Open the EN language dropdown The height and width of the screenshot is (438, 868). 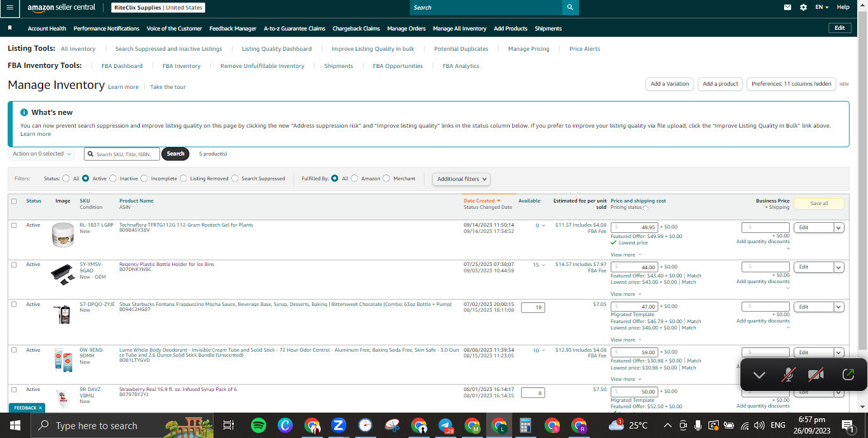822,8
